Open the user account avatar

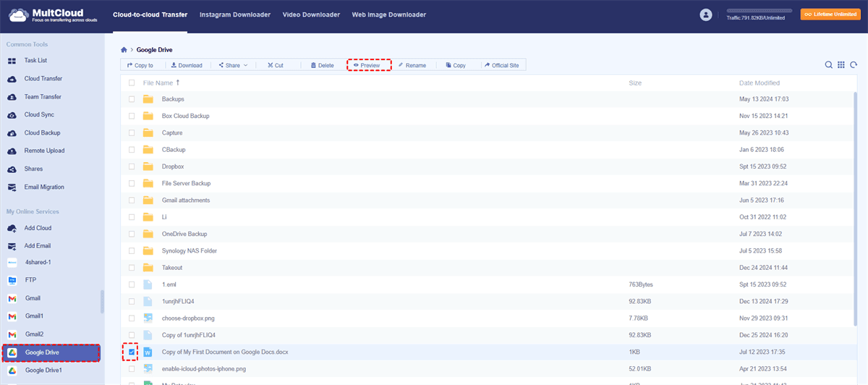click(x=706, y=14)
